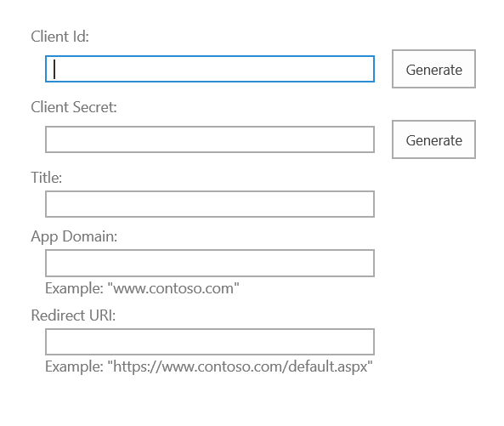Focus the Redirect URI input field
Screen dimensions: 504x426
coord(210,342)
